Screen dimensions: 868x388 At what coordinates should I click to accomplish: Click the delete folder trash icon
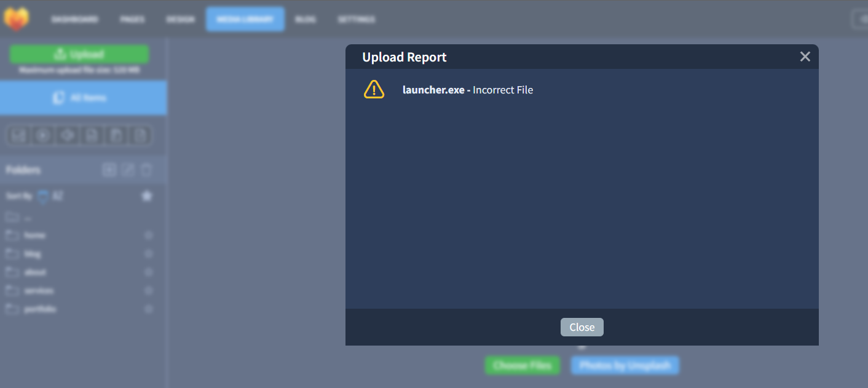(x=146, y=170)
